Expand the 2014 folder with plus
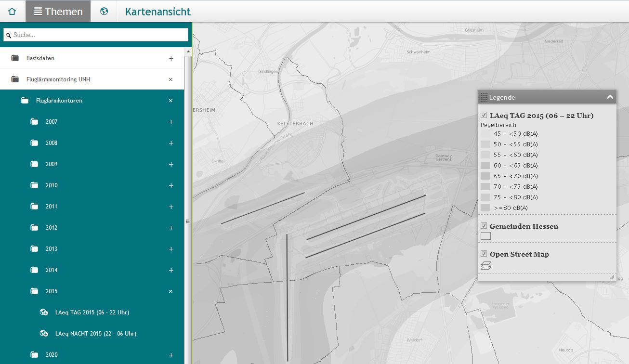The image size is (629, 364). coord(171,270)
